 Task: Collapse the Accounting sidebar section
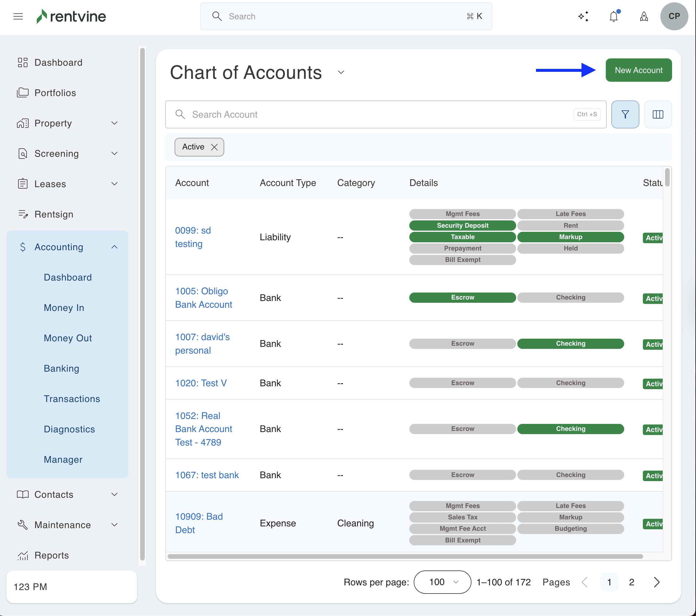pyautogui.click(x=114, y=247)
